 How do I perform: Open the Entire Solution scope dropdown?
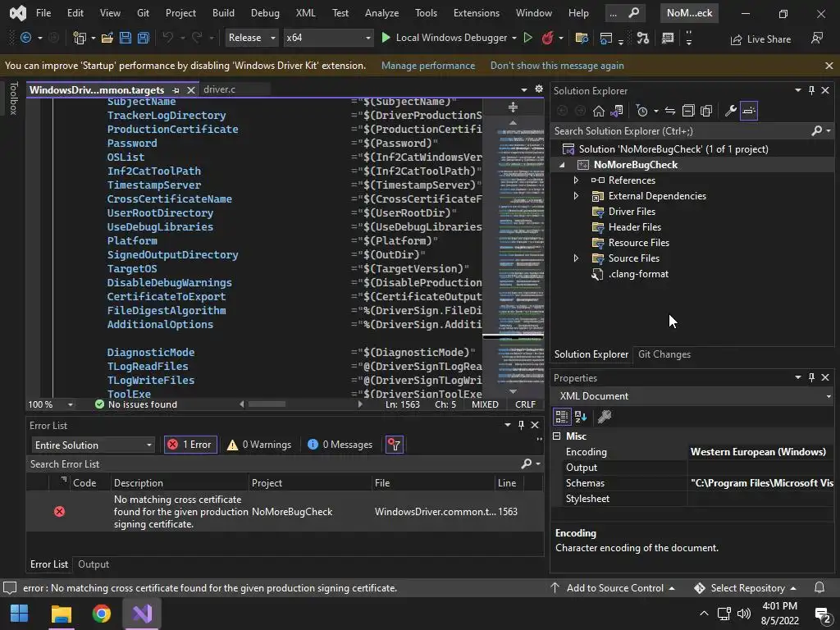93,445
